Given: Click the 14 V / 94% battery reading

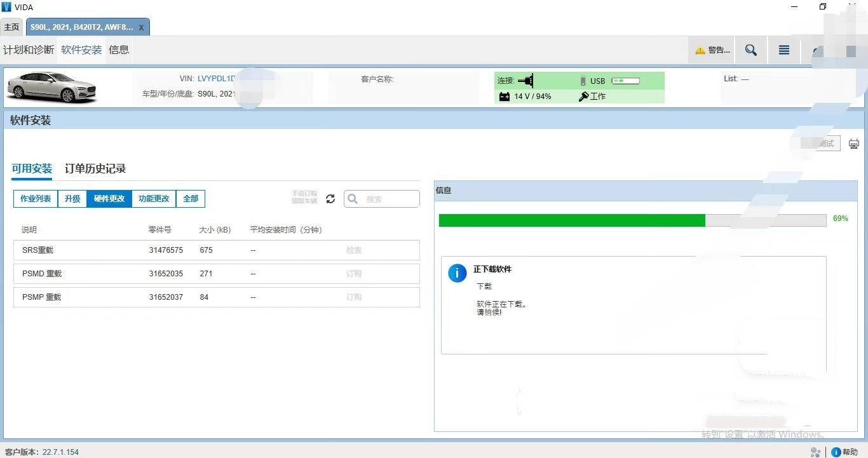Looking at the screenshot, I should [532, 97].
